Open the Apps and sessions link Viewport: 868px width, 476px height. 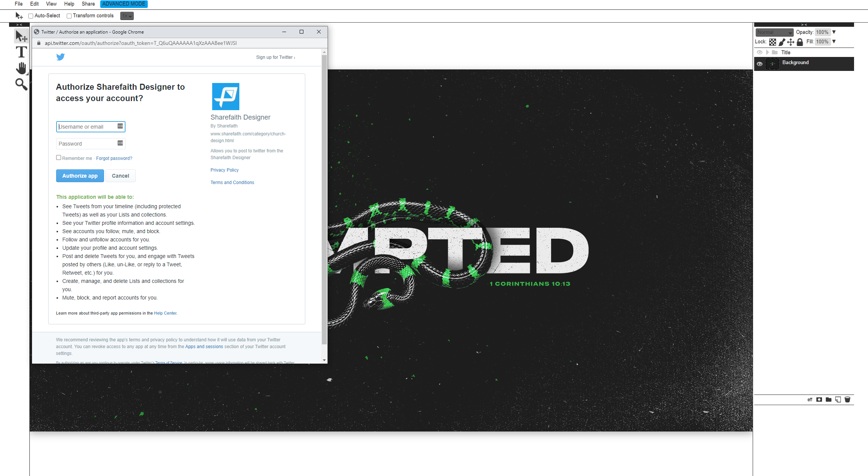click(x=204, y=347)
